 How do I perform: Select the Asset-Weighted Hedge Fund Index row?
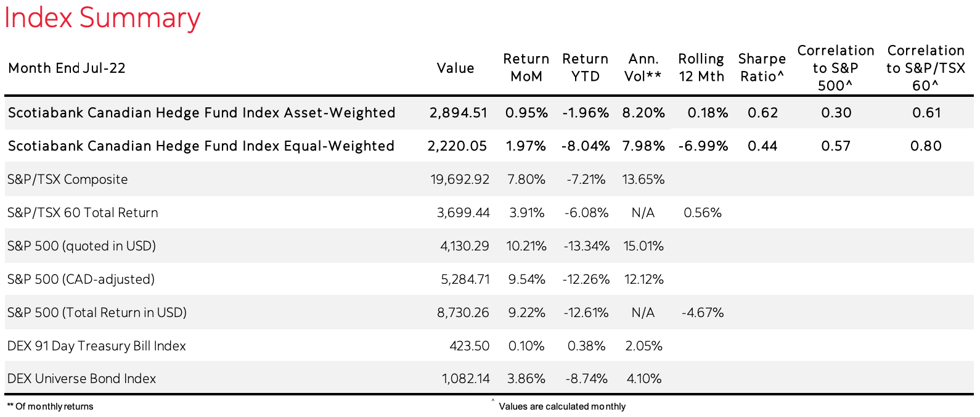(202, 113)
